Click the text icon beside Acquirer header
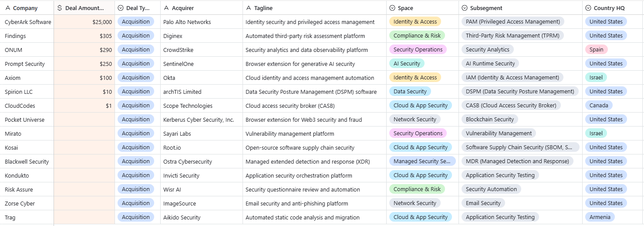 click(166, 8)
